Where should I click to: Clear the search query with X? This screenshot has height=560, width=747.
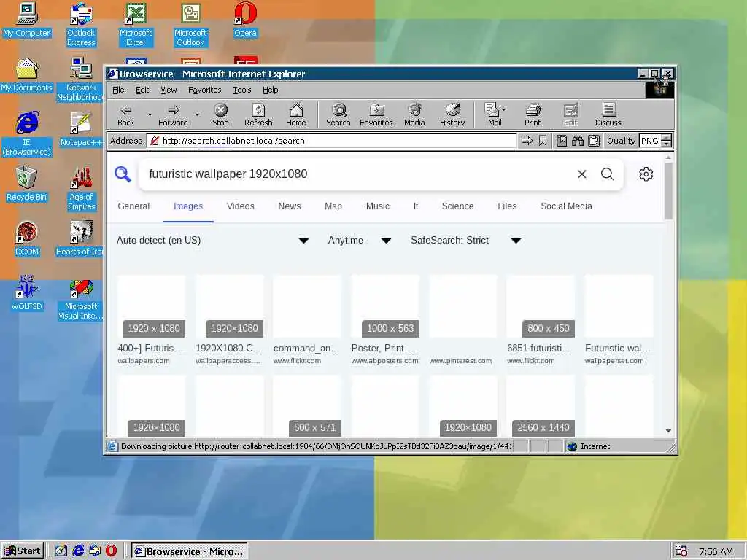point(581,174)
